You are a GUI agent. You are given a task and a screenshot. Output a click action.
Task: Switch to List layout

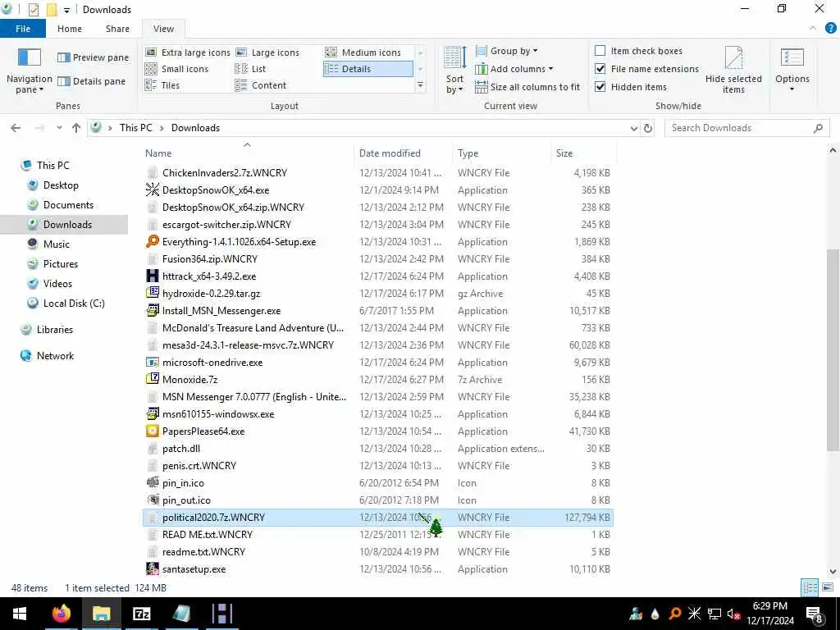[x=250, y=69]
